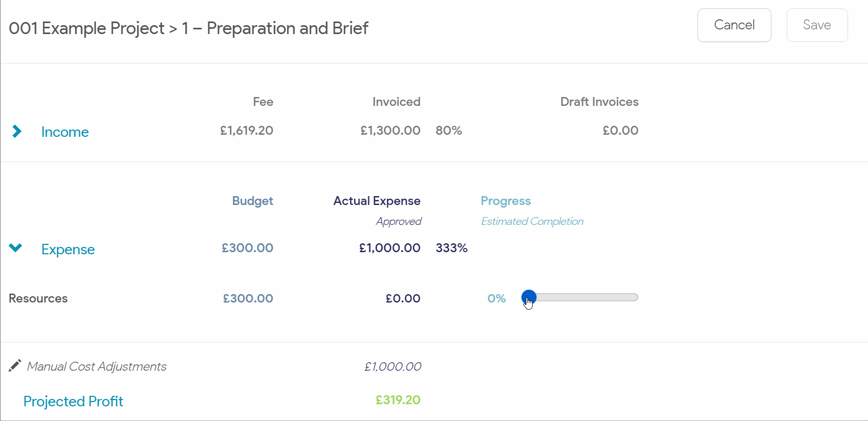This screenshot has height=421, width=868.
Task: Click the Actual Expense column header
Action: [x=377, y=201]
